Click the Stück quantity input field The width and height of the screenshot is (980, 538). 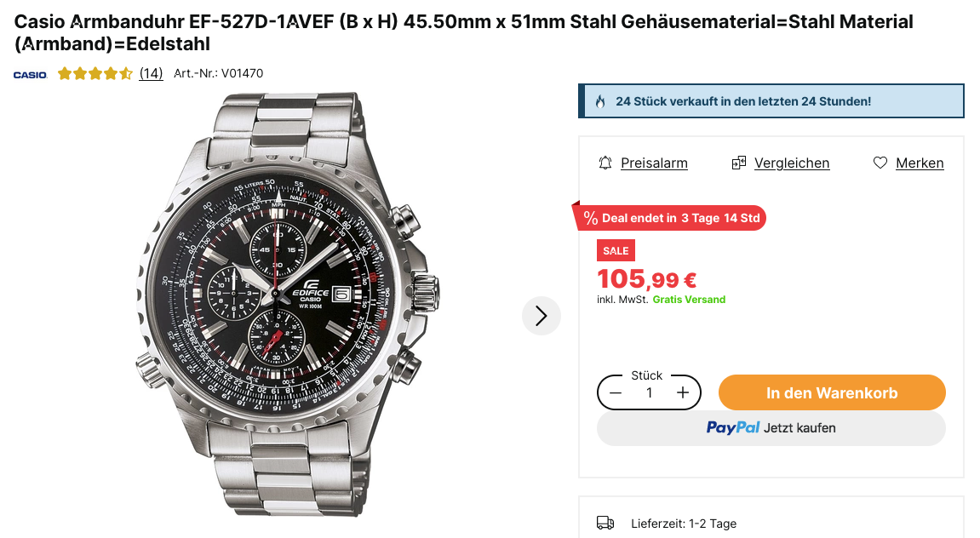[649, 392]
